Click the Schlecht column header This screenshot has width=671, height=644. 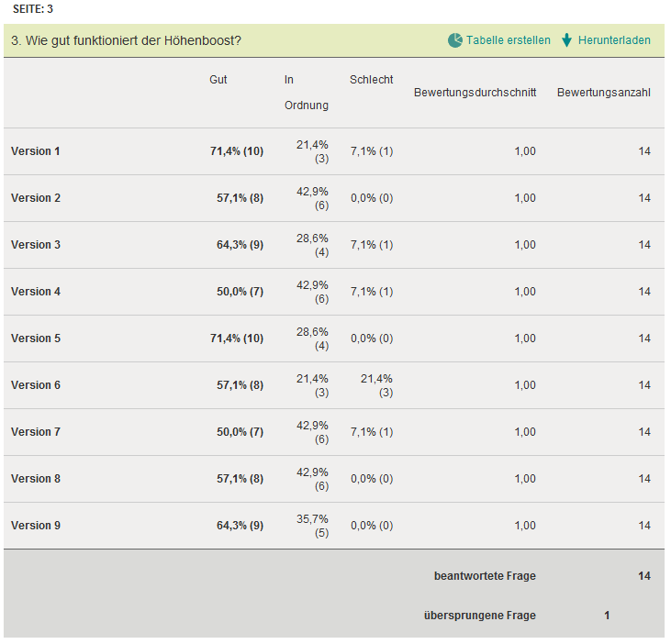[x=372, y=80]
